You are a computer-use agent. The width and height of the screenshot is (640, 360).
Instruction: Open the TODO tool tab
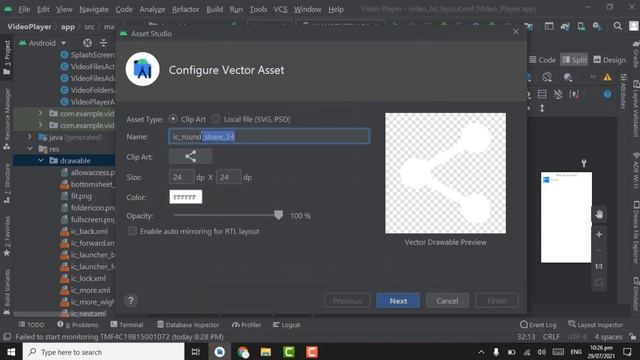tap(31, 324)
